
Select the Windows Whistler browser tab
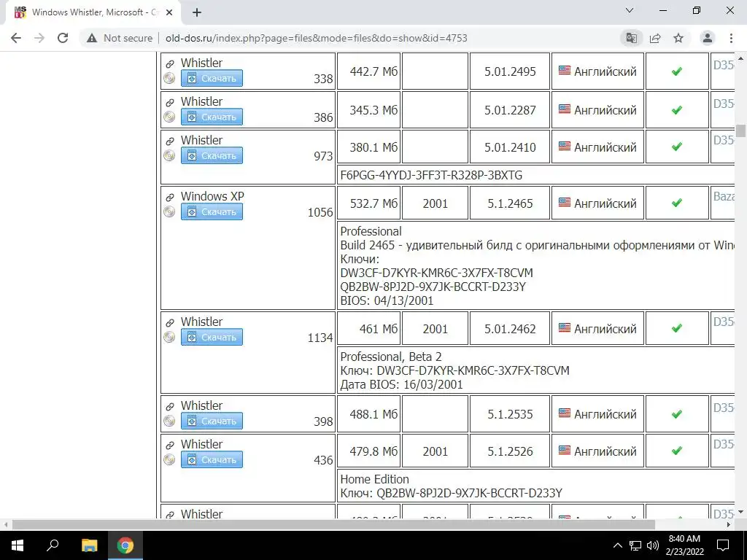pos(93,12)
